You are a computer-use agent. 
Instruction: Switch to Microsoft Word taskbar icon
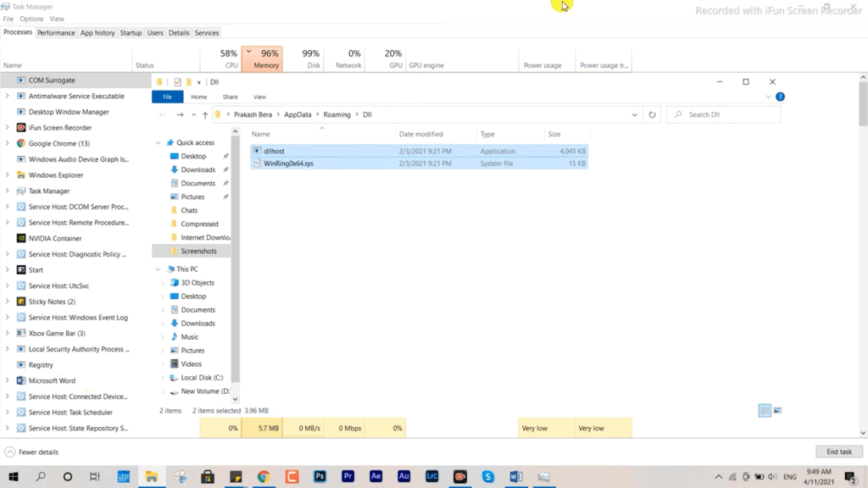pyautogui.click(x=516, y=476)
